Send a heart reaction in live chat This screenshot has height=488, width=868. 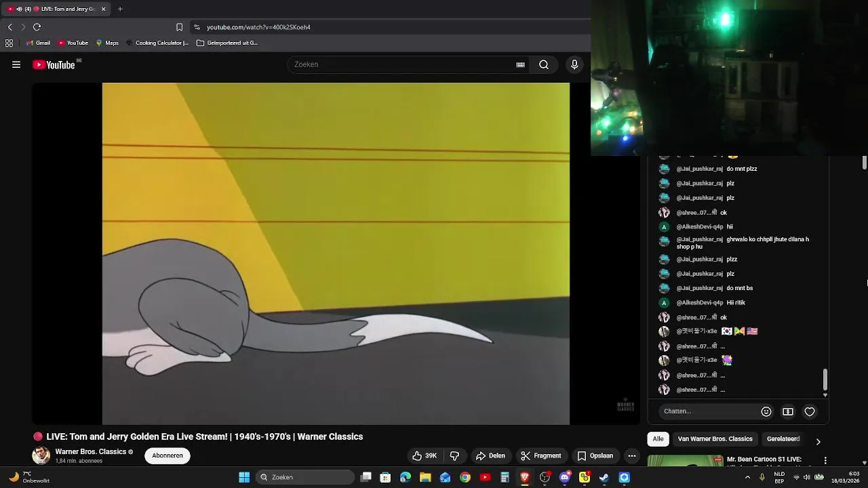810,411
